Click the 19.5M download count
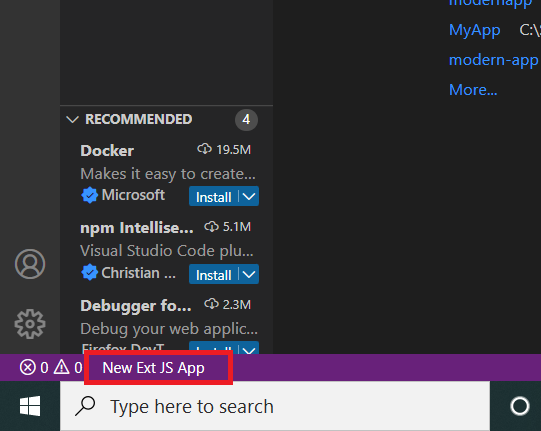541x431 pixels. point(234,150)
